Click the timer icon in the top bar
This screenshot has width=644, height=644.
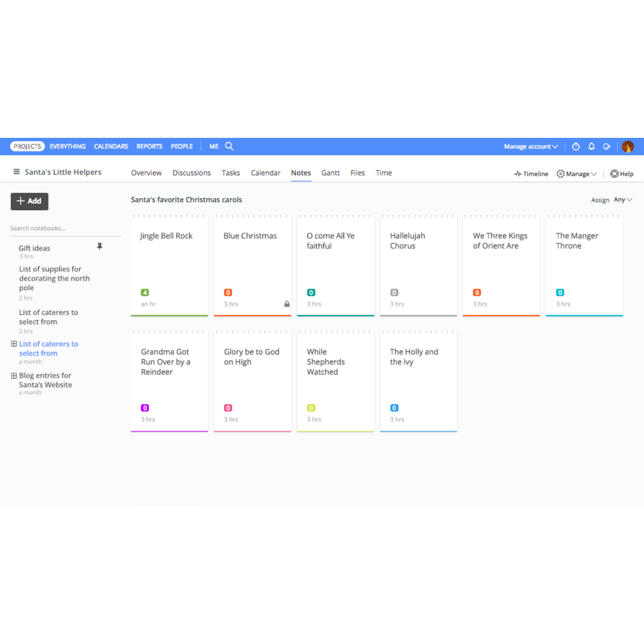[576, 146]
